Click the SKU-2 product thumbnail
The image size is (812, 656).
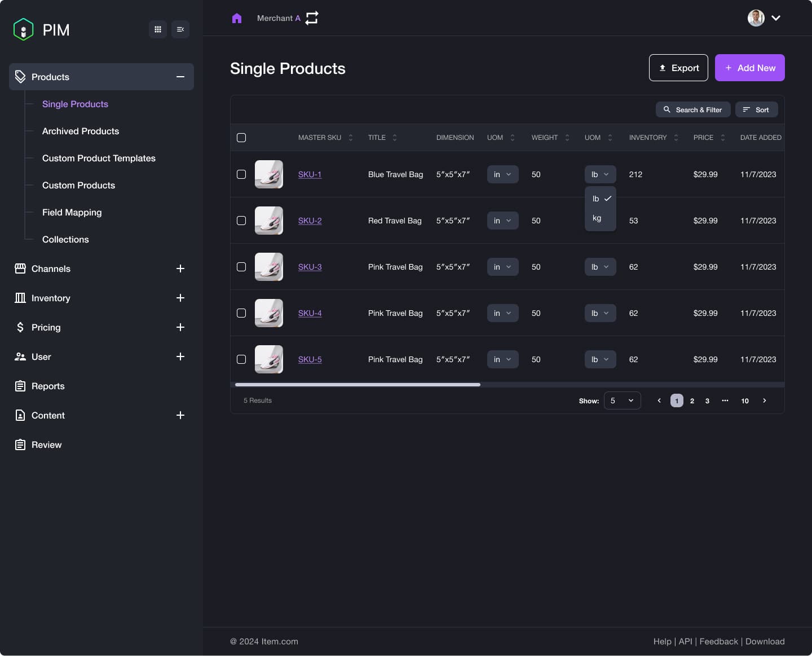[269, 221]
